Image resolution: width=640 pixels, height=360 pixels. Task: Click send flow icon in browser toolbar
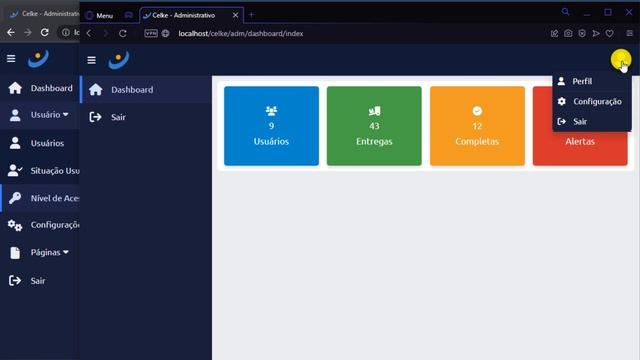tap(596, 33)
